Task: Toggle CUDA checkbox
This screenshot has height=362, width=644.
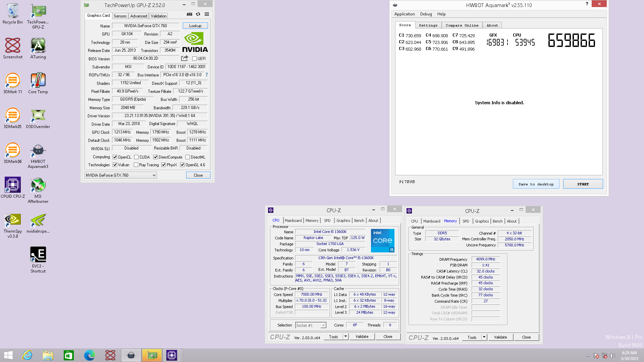Action: coord(137,157)
